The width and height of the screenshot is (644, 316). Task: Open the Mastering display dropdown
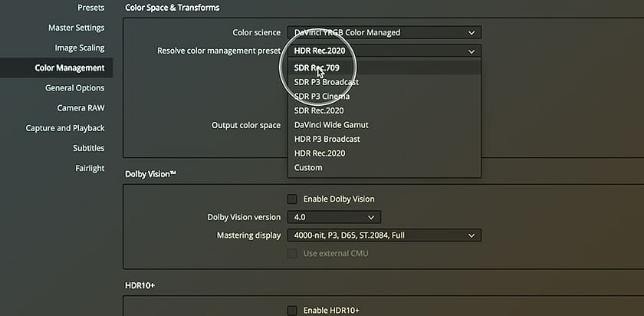[x=384, y=235]
